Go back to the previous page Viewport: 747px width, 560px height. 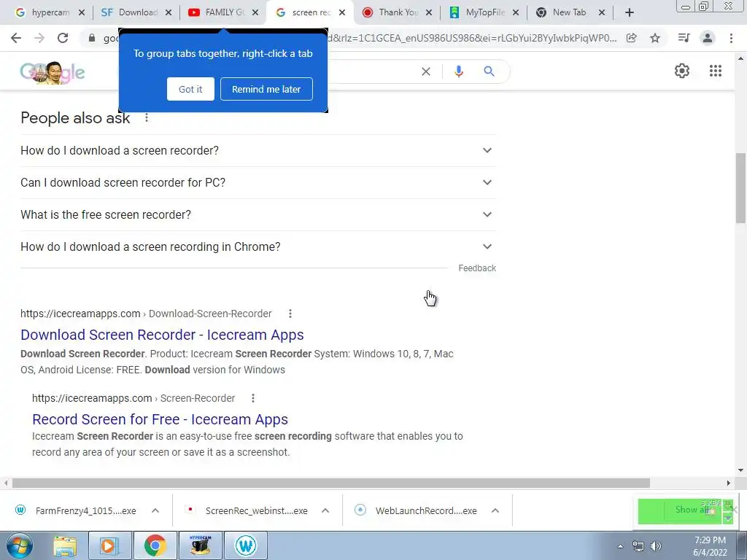16,38
